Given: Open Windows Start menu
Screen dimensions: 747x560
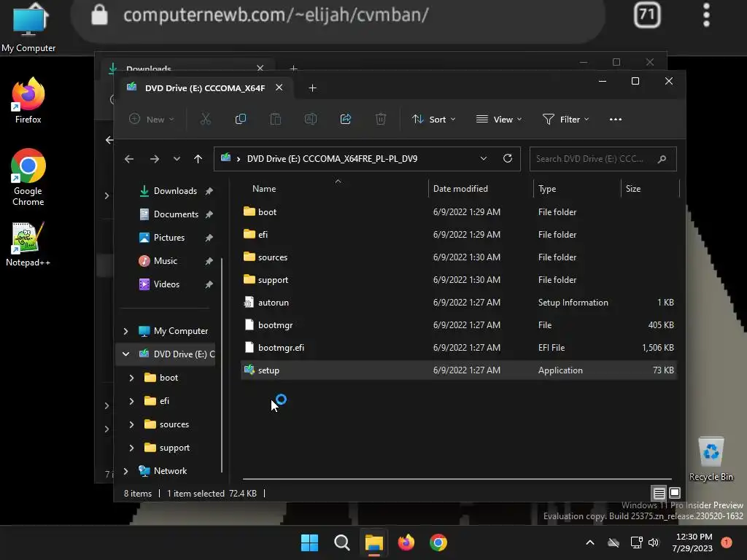Looking at the screenshot, I should tap(309, 542).
